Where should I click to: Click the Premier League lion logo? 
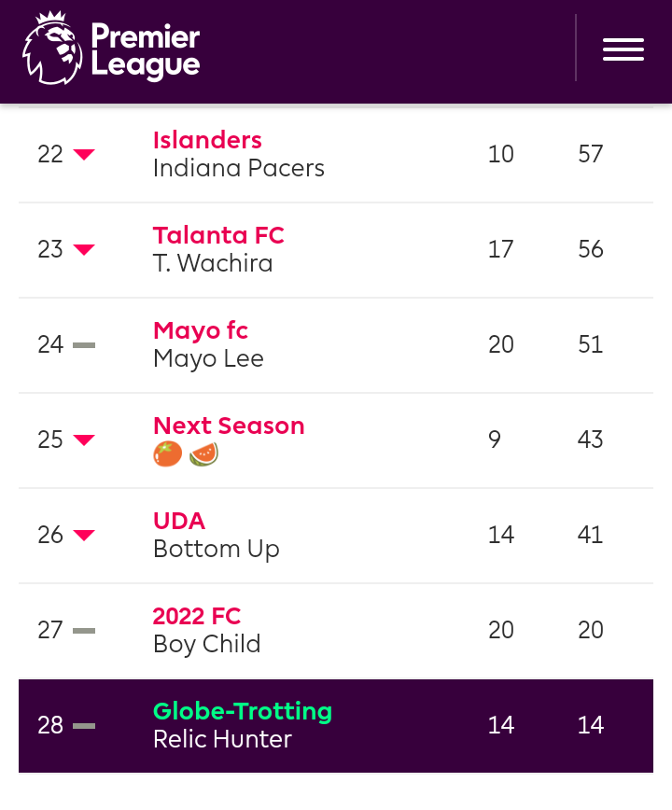point(52,49)
